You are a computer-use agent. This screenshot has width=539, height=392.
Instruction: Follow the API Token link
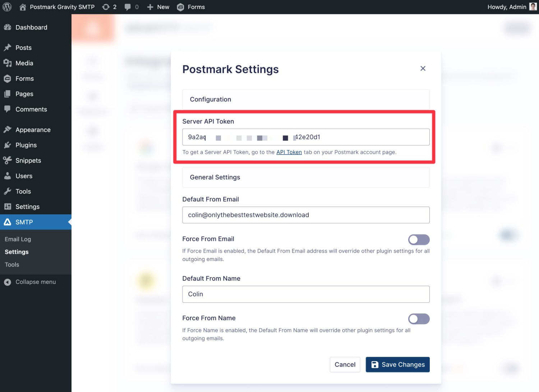pyautogui.click(x=289, y=152)
